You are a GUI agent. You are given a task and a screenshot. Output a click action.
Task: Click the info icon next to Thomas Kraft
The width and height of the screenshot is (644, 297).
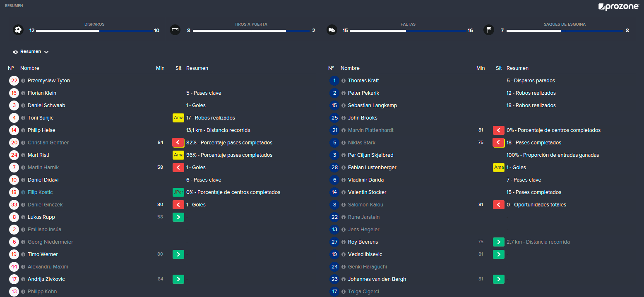click(x=344, y=81)
